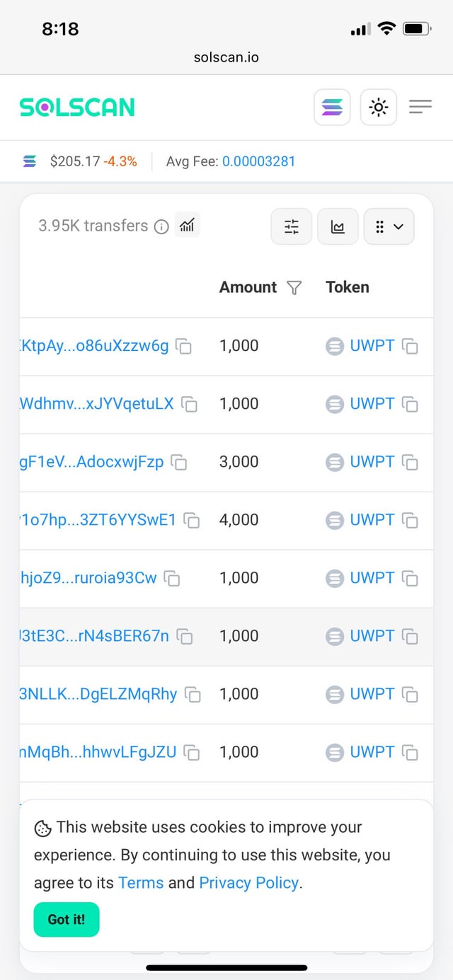The width and height of the screenshot is (453, 980).
Task: Open the transfers chart analytics icon
Action: click(x=188, y=225)
